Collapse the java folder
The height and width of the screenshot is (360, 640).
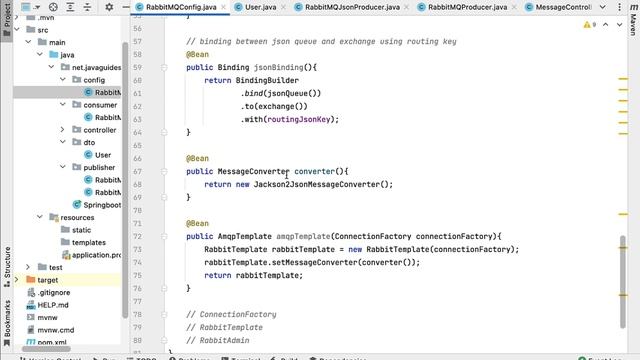(40, 54)
